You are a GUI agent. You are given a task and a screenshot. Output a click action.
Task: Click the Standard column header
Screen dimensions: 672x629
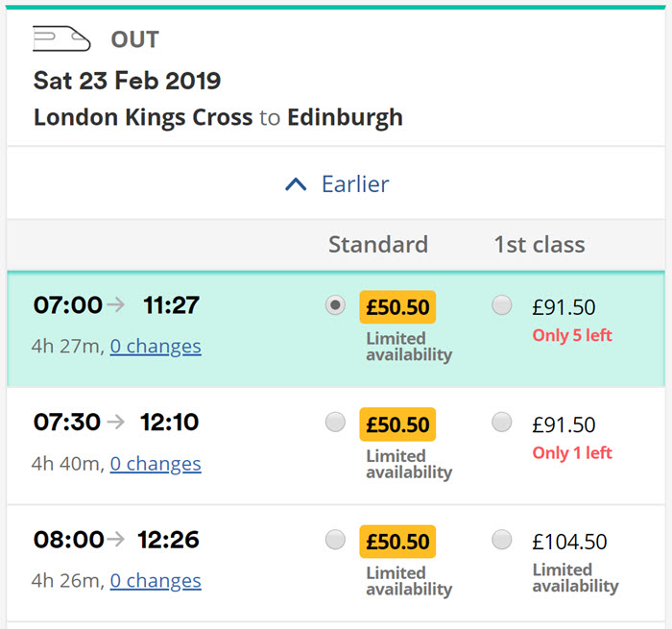tap(378, 245)
